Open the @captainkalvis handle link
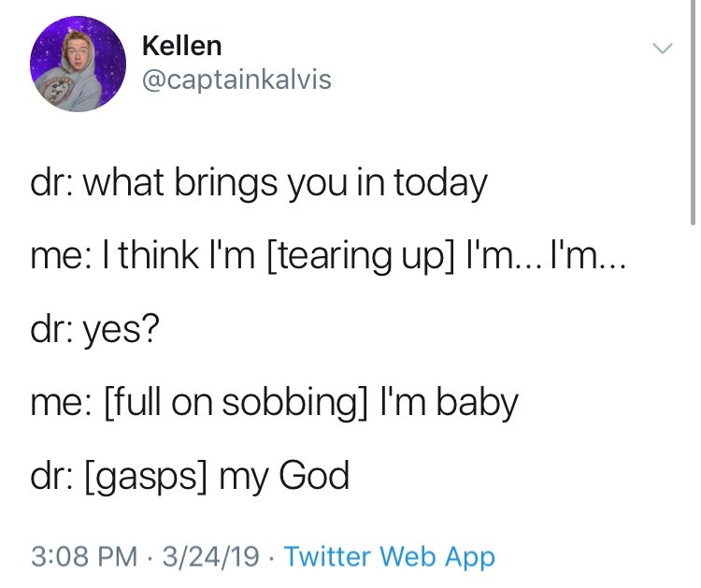701x588 pixels. (236, 79)
